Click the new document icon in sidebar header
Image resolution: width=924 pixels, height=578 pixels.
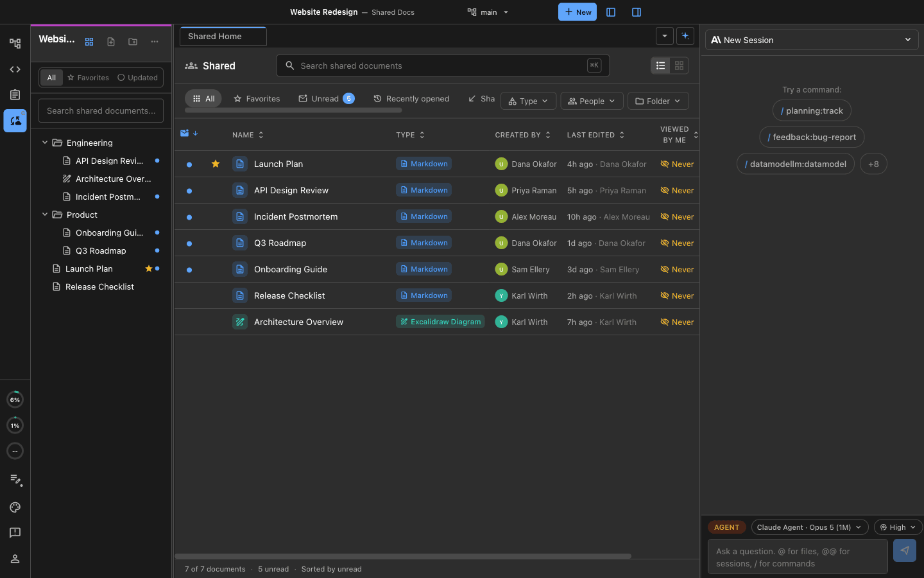coord(111,42)
